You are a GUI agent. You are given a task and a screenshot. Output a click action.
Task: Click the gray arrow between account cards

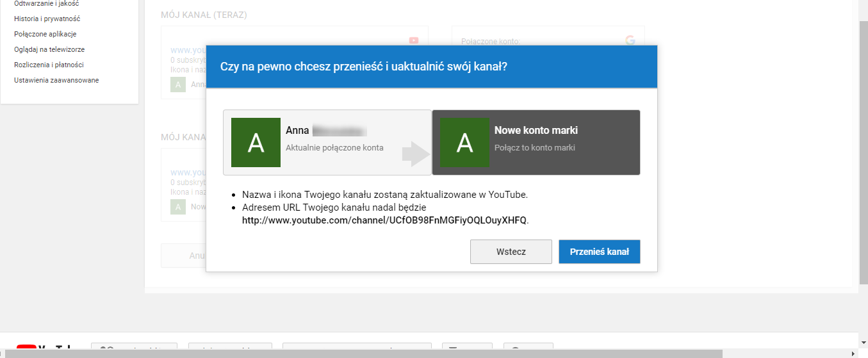click(416, 154)
